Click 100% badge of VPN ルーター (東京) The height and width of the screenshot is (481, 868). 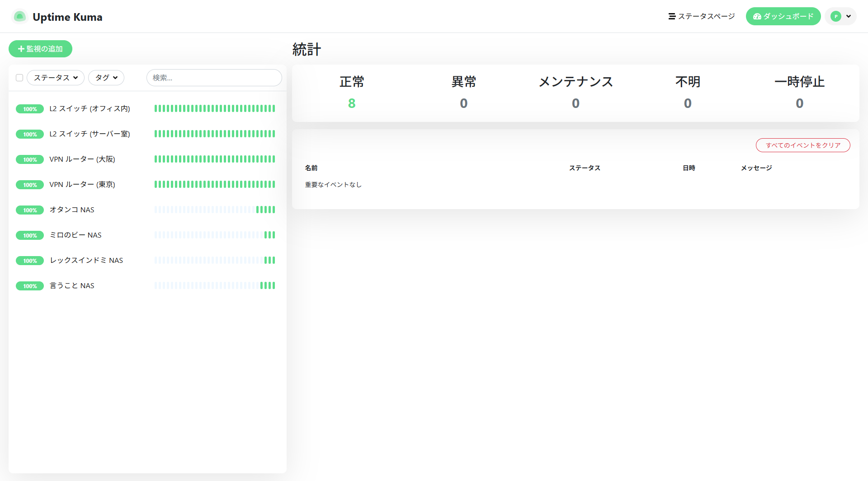pos(30,185)
